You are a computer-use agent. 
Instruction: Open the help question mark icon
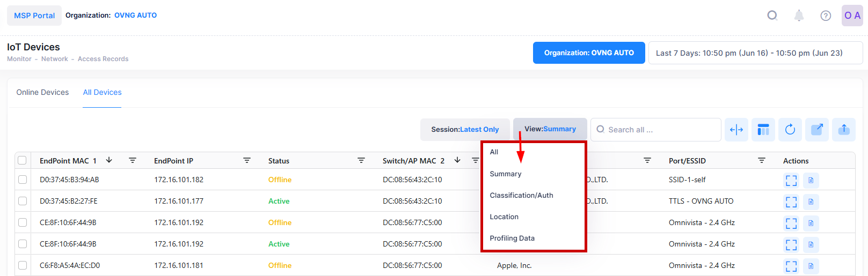826,16
